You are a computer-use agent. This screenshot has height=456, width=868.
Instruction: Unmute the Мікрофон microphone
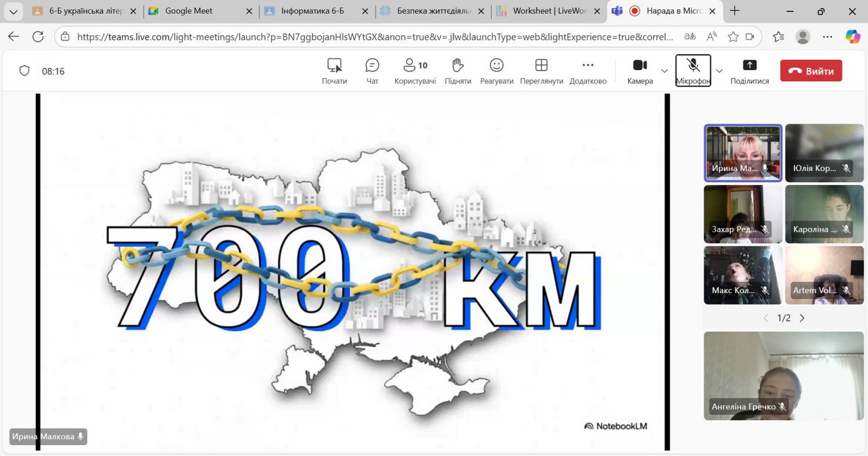pyautogui.click(x=693, y=71)
